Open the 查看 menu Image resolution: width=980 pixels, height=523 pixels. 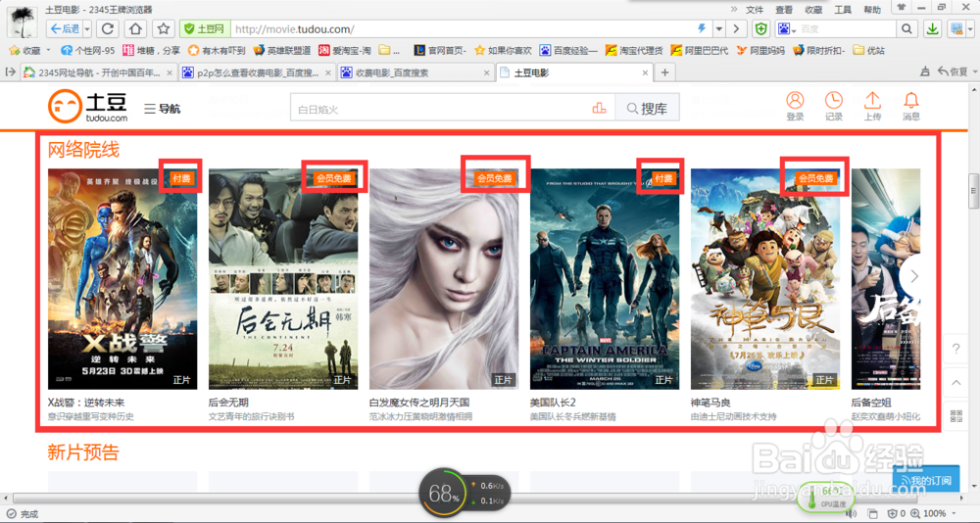(784, 10)
